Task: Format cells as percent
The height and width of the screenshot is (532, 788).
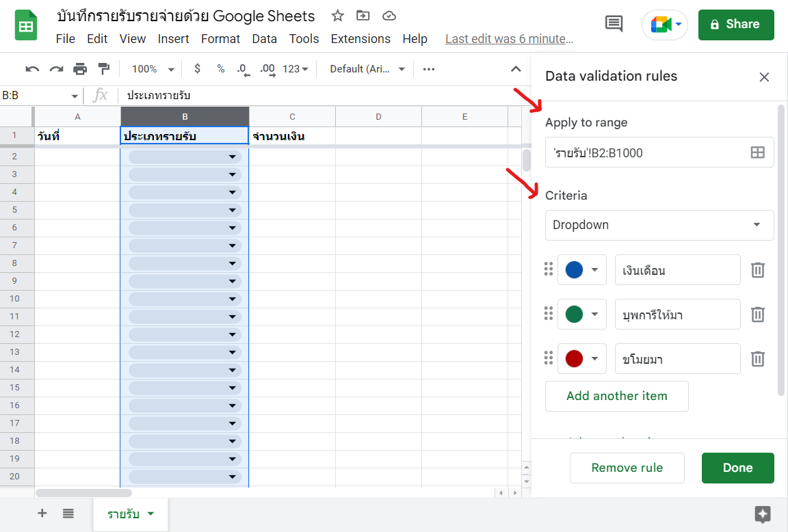Action: coord(219,68)
